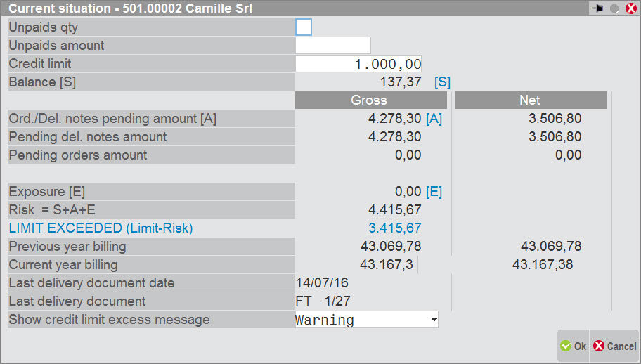Click the blue [S] marker beside Balance
Screen dimensions: 641x364
pos(442,82)
